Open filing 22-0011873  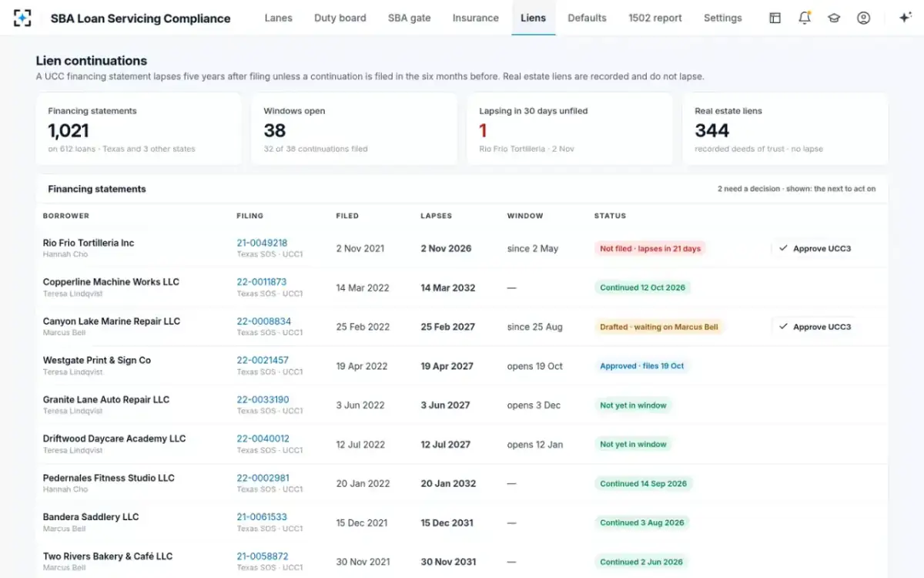coord(262,282)
